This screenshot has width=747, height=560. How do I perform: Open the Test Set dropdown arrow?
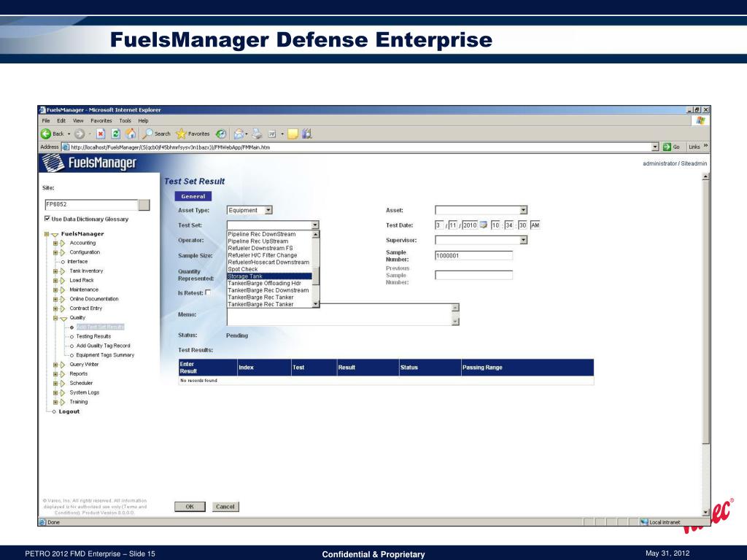315,225
